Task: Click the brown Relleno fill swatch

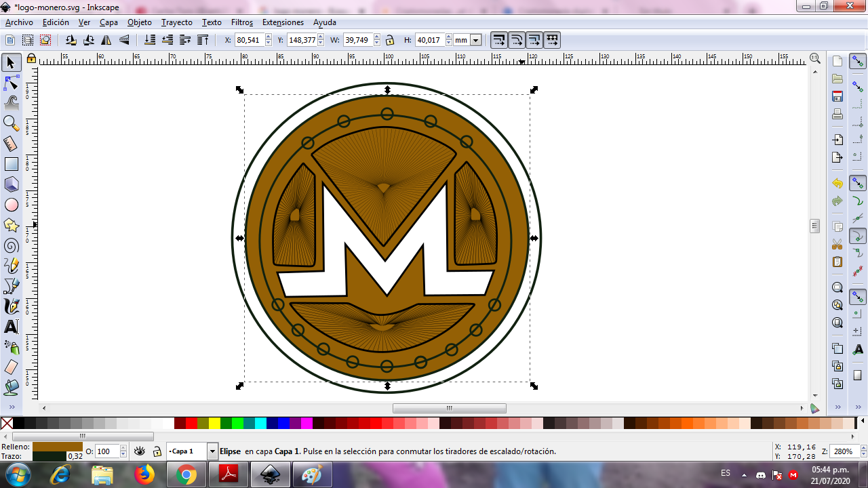Action: pyautogui.click(x=58, y=447)
